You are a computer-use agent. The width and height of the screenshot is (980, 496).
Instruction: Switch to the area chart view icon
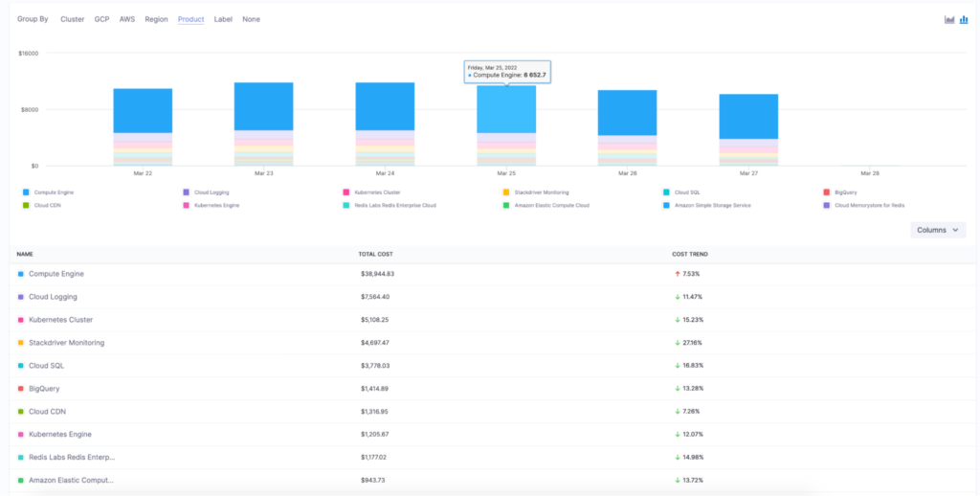pyautogui.click(x=949, y=20)
